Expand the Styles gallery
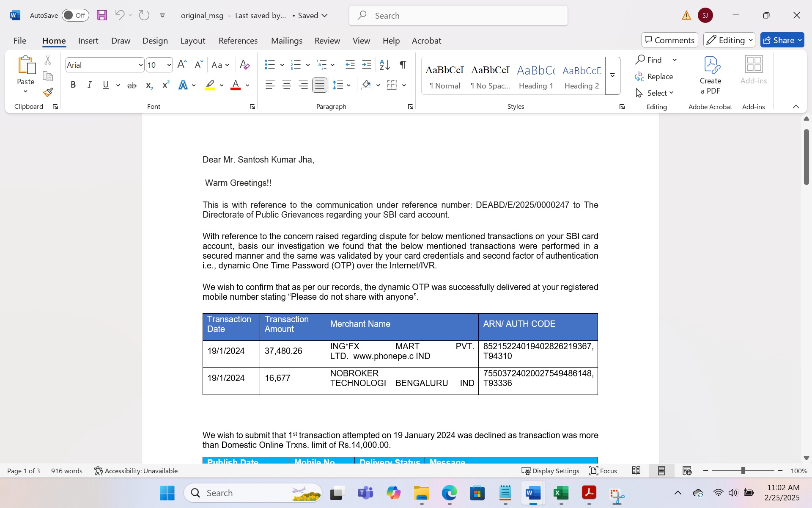This screenshot has width=812, height=508. pos(612,75)
